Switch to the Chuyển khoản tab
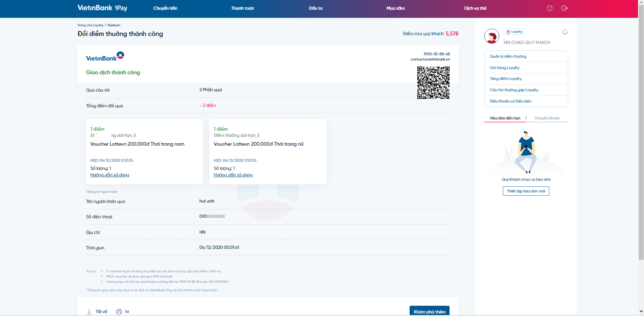Image resolution: width=644 pixels, height=316 pixels. point(547,118)
